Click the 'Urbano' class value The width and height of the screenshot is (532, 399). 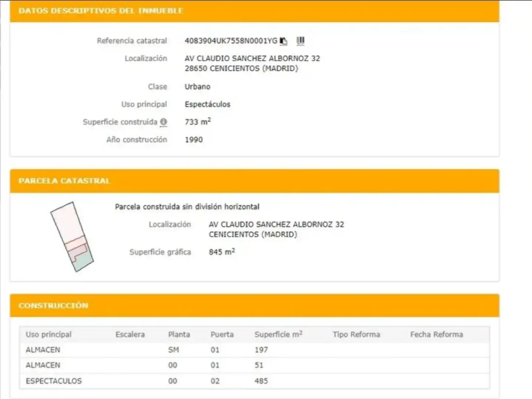[197, 86]
